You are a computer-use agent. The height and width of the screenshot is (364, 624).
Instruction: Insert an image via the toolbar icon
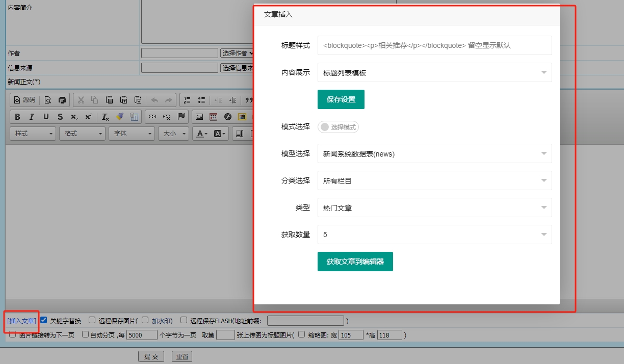tap(199, 117)
